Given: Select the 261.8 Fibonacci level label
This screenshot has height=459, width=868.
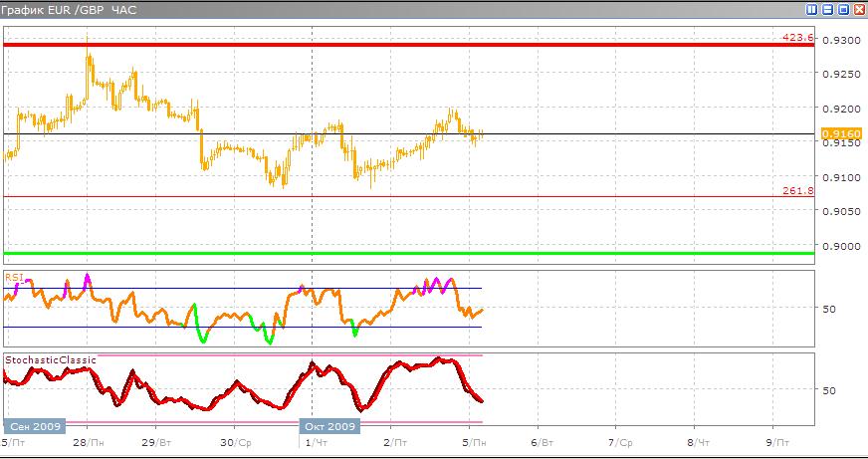Looking at the screenshot, I should (x=798, y=190).
